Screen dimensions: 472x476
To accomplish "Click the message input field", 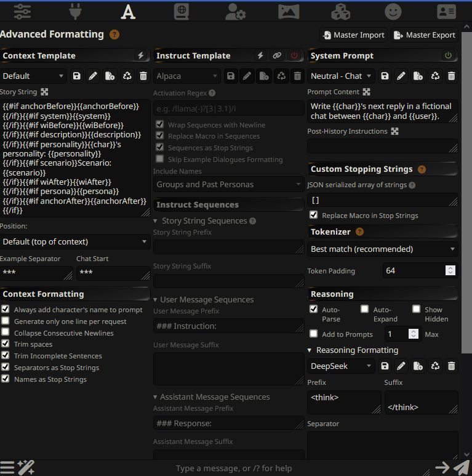I will click(234, 469).
